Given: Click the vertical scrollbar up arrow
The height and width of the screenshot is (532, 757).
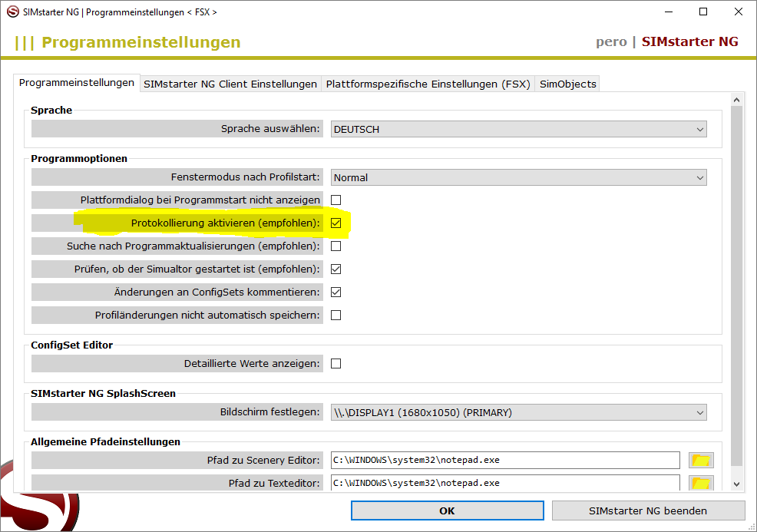Looking at the screenshot, I should [736, 100].
